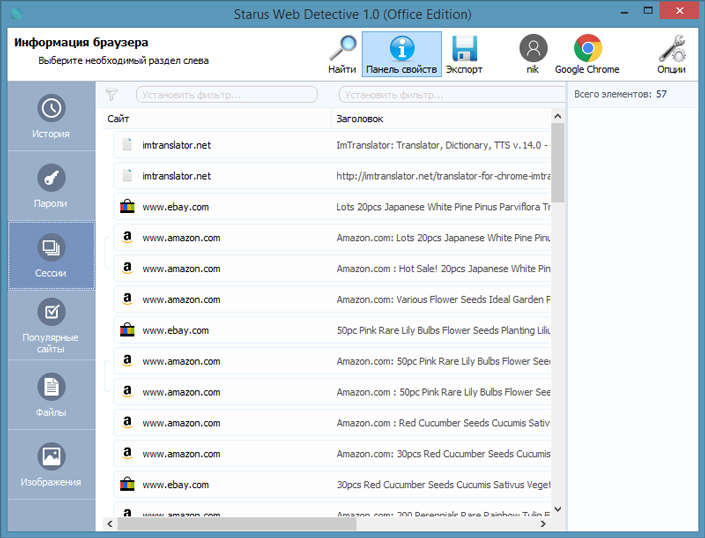
Task: Click the horizontal scrollbar thumb
Action: [237, 524]
